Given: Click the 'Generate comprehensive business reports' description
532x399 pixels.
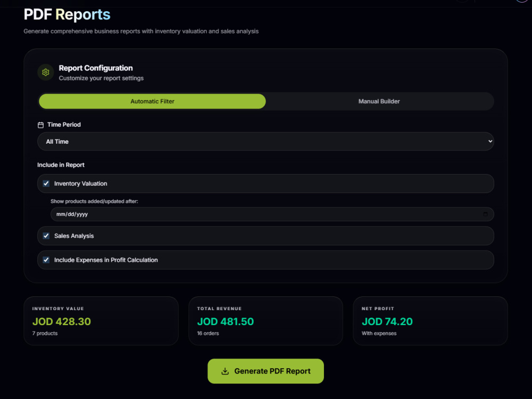Looking at the screenshot, I should coord(141,31).
